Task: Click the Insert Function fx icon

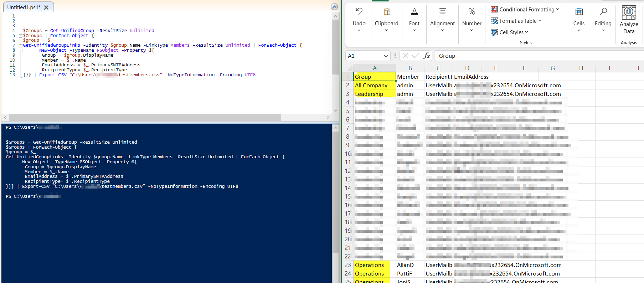Action: coord(427,56)
